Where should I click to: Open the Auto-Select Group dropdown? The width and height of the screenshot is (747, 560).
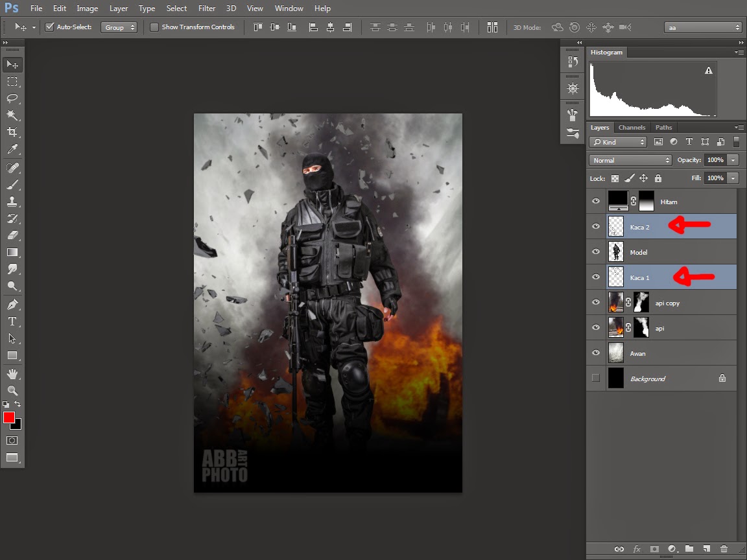119,27
